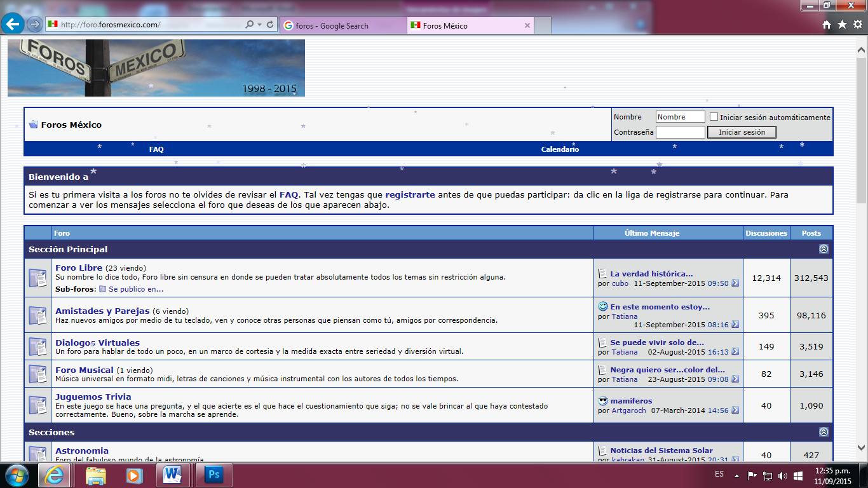
Task: Open the browser home icon
Action: click(x=827, y=25)
